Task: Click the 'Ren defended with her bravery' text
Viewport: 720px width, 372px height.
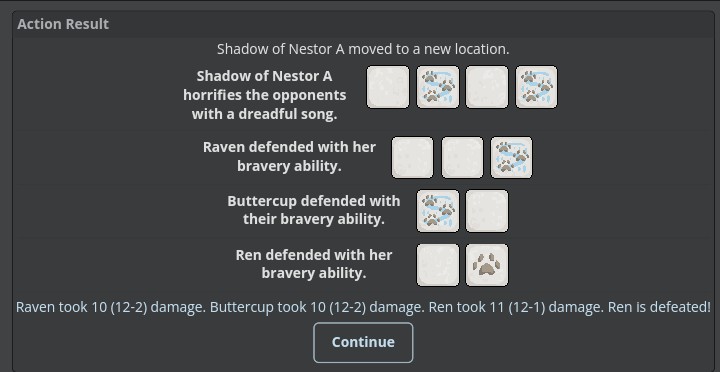Action: pyautogui.click(x=314, y=264)
